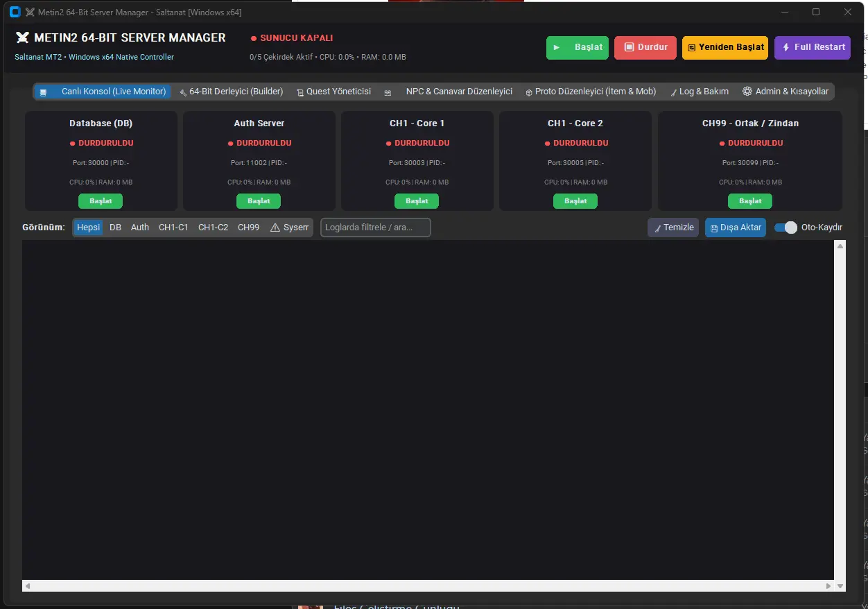Click the 'Port: 11002' line on the Auth Server card

tap(259, 163)
